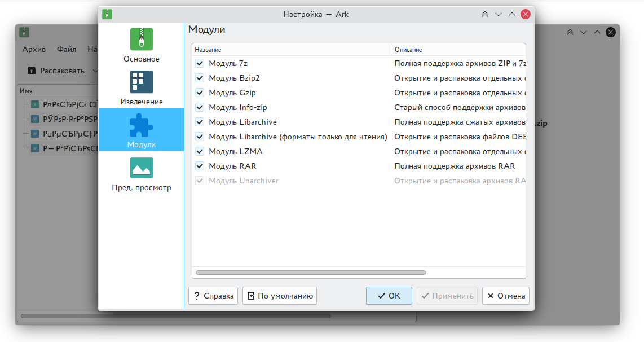Click the modules list horizontal scrollbar

click(311, 273)
